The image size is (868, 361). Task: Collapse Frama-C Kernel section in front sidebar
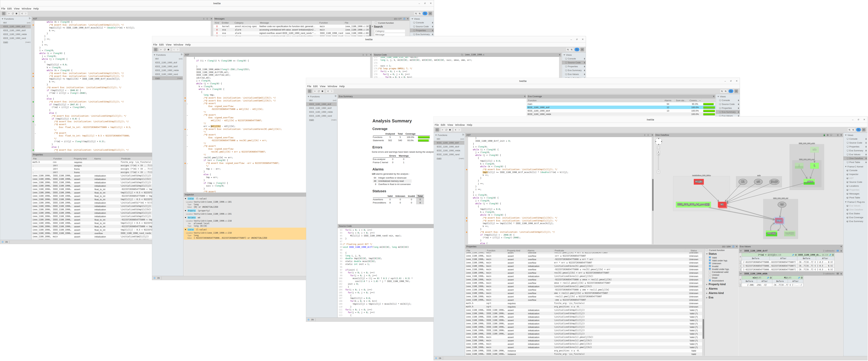[846, 167]
